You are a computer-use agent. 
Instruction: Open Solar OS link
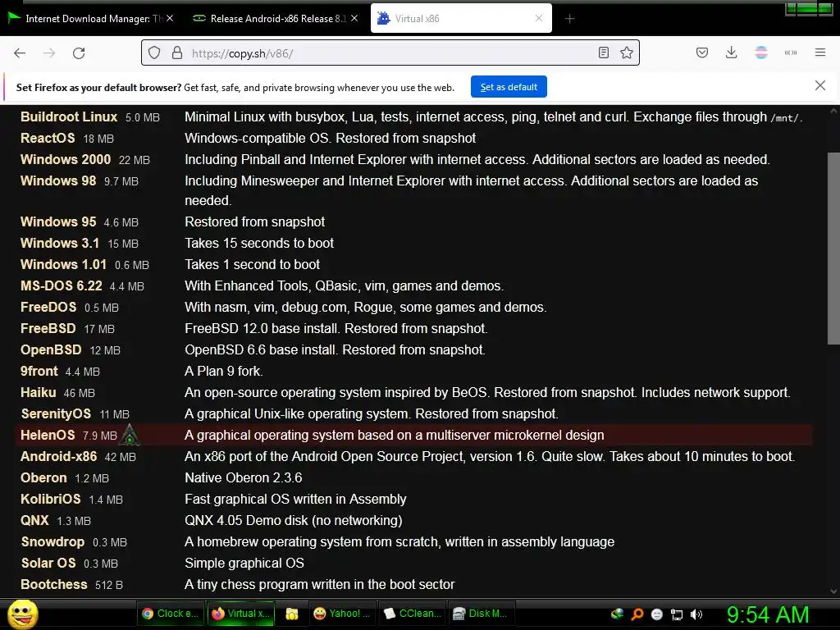(48, 563)
